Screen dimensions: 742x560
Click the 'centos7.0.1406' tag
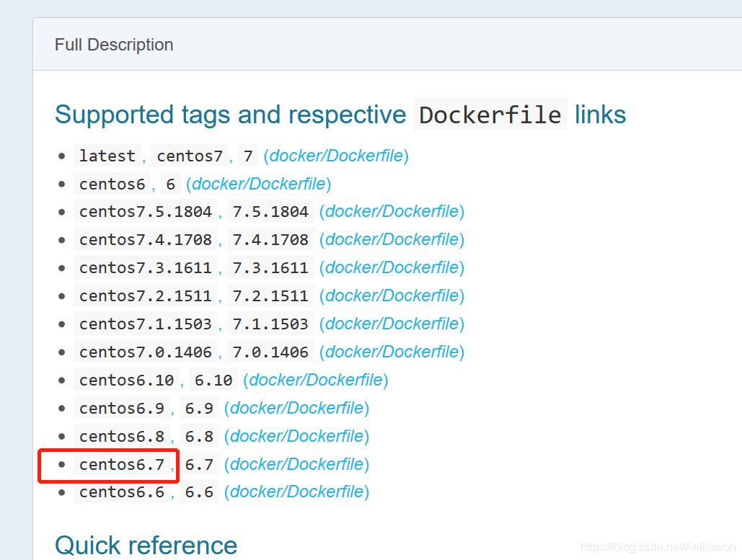(x=146, y=352)
